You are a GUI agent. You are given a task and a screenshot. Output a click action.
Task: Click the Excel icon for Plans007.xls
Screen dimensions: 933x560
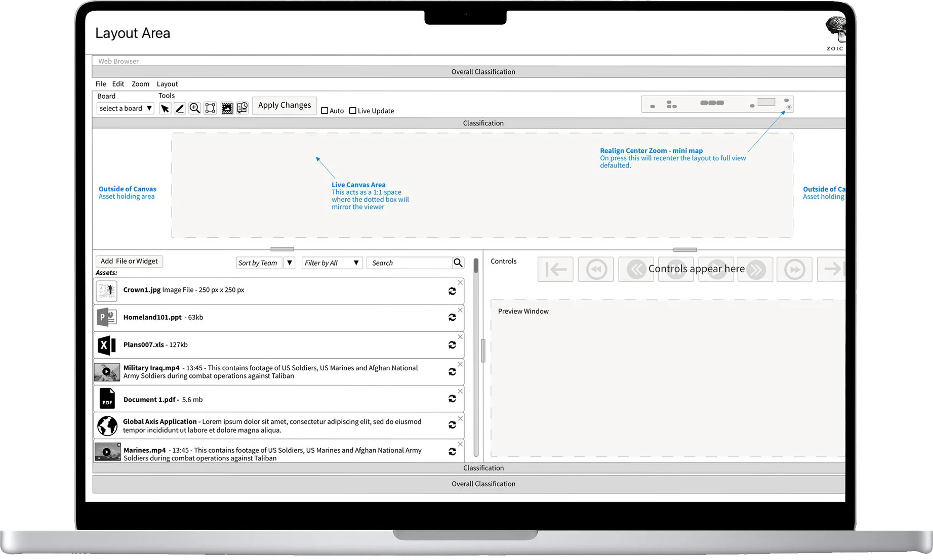(x=107, y=345)
